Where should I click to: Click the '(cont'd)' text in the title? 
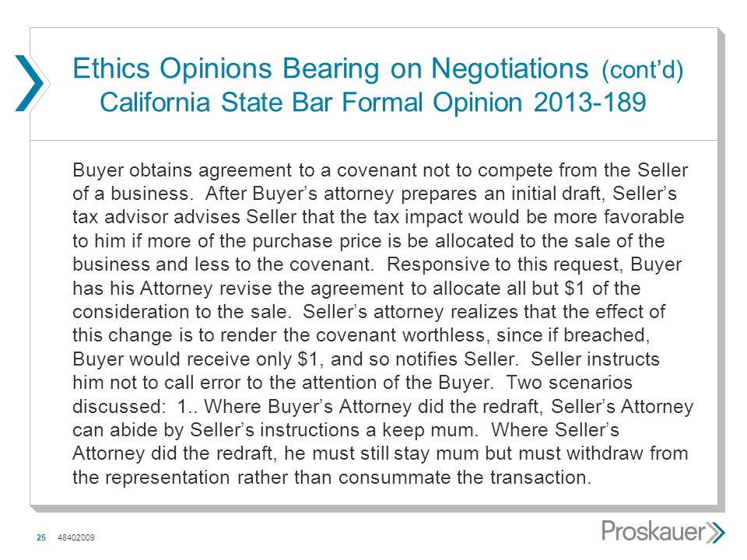[643, 69]
